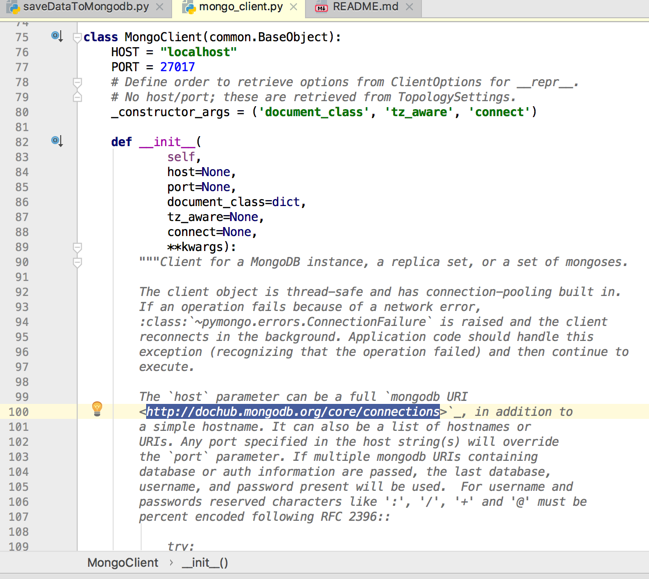Click MongoClient in the breadcrumb bar
The width and height of the screenshot is (649, 579).
[123, 563]
